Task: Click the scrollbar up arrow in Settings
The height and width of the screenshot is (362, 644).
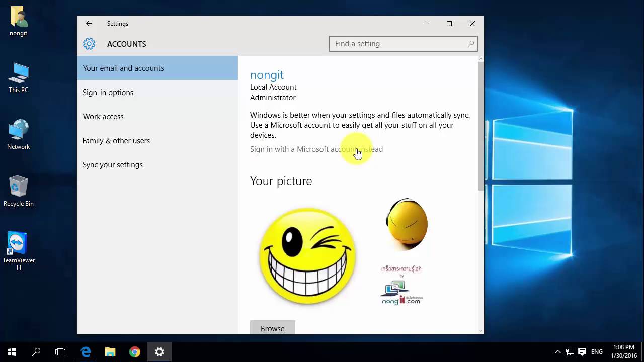Action: tap(480, 59)
